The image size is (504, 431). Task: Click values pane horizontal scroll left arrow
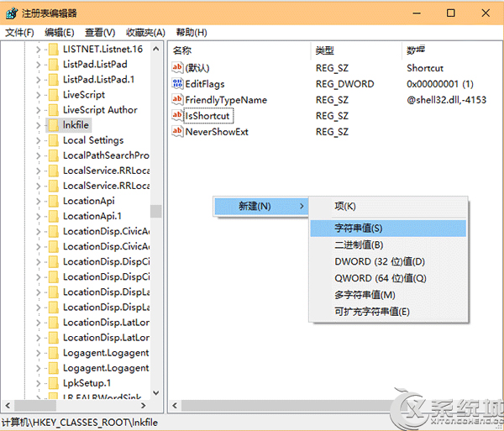[x=175, y=406]
